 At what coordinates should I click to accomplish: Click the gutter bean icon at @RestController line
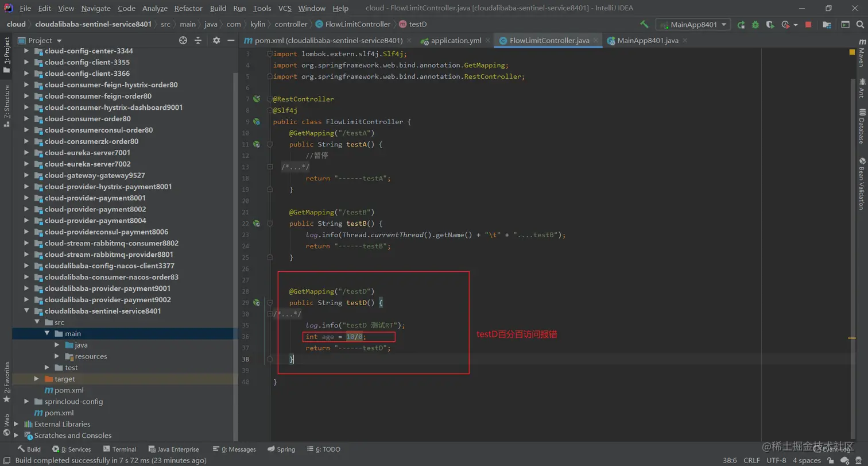pyautogui.click(x=257, y=99)
